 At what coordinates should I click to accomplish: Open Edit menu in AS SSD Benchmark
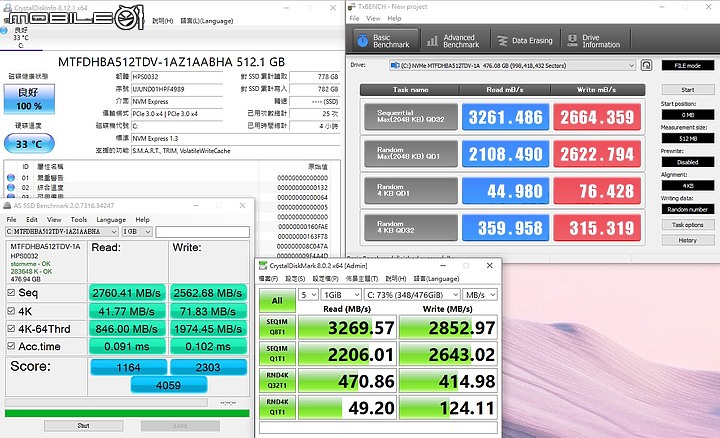[x=32, y=219]
